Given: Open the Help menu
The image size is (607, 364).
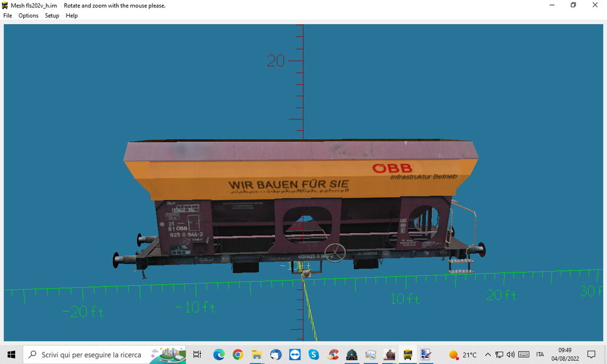Looking at the screenshot, I should 72,16.
